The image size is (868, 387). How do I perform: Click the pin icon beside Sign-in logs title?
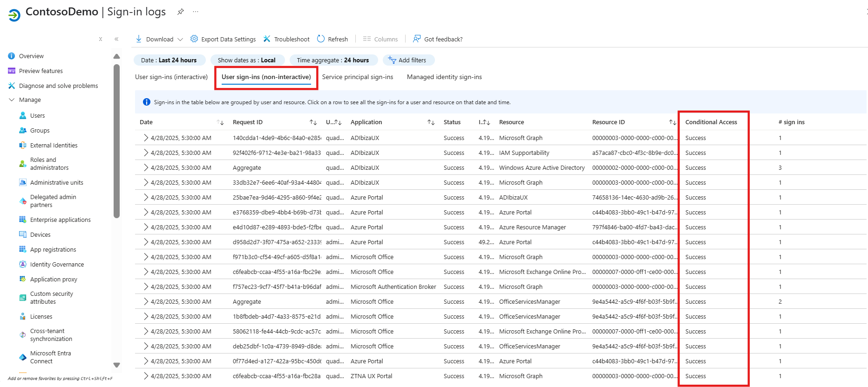[181, 12]
